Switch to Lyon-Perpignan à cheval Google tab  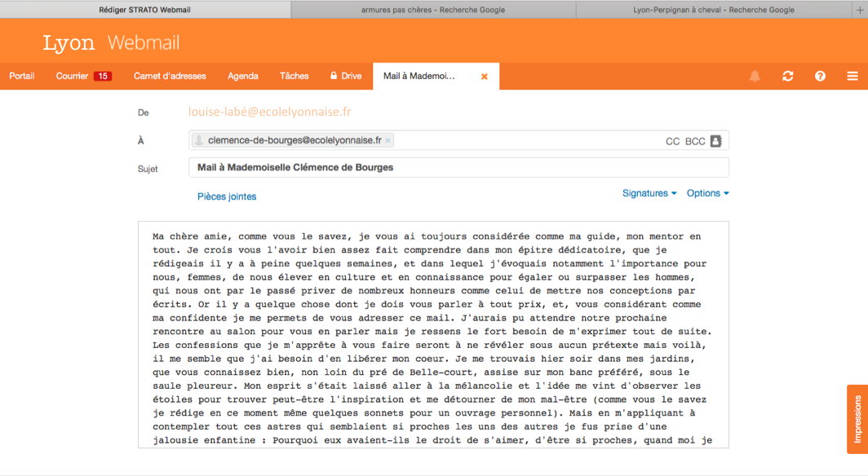pyautogui.click(x=714, y=10)
